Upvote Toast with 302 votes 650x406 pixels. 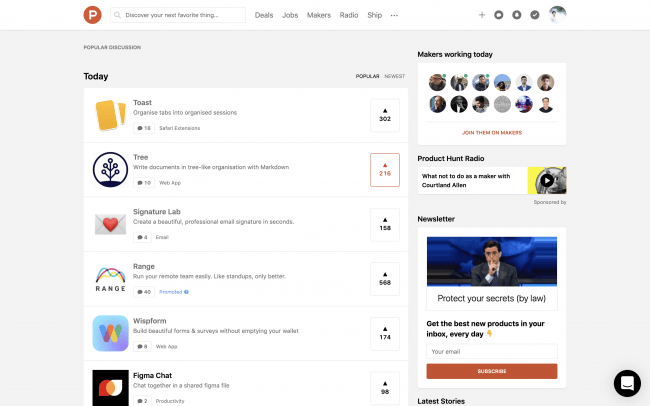(x=385, y=115)
